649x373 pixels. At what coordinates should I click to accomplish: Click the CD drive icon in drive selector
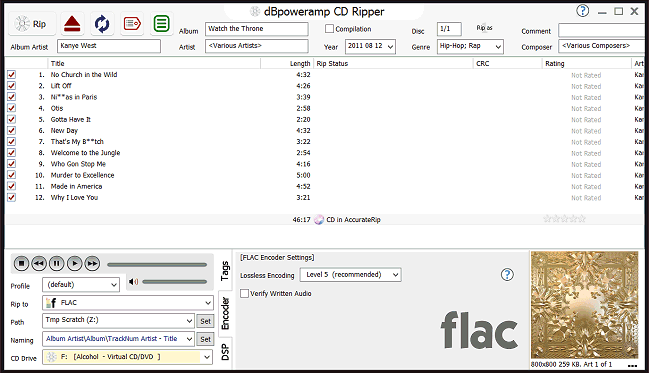point(51,357)
